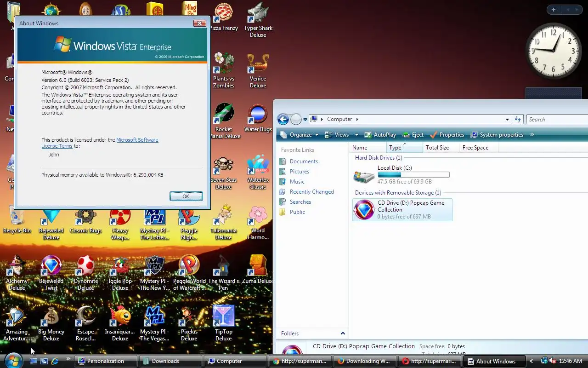Open the Views dropdown arrow
The height and width of the screenshot is (368, 588).
[x=356, y=135]
